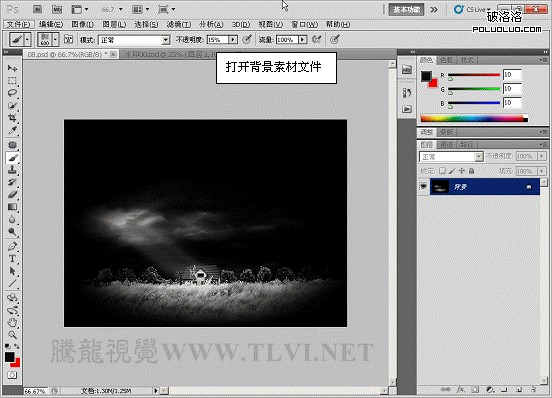
Task: Select the Crop tool
Action: point(12,118)
